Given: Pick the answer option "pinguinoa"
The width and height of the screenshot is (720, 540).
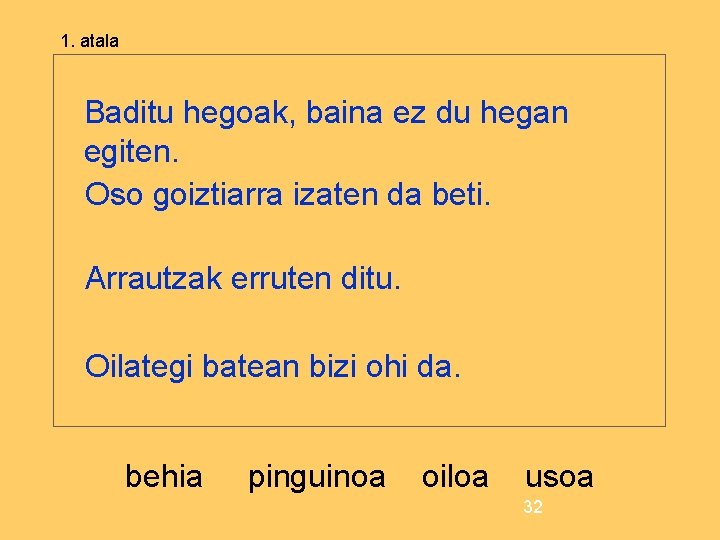Looking at the screenshot, I should [317, 478].
